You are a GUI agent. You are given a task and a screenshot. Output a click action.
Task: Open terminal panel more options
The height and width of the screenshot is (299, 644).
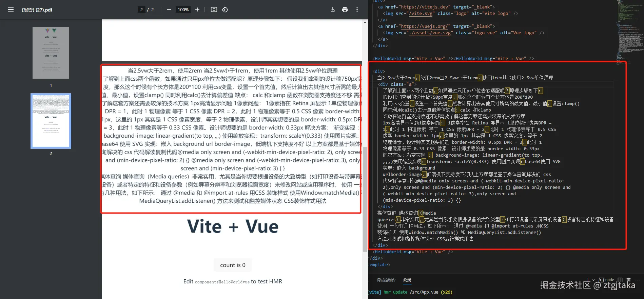[637, 280]
